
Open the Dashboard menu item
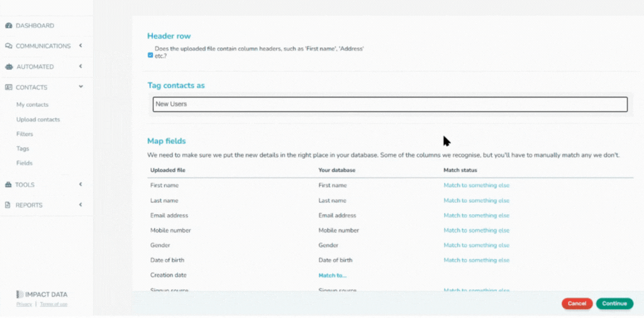coord(35,26)
